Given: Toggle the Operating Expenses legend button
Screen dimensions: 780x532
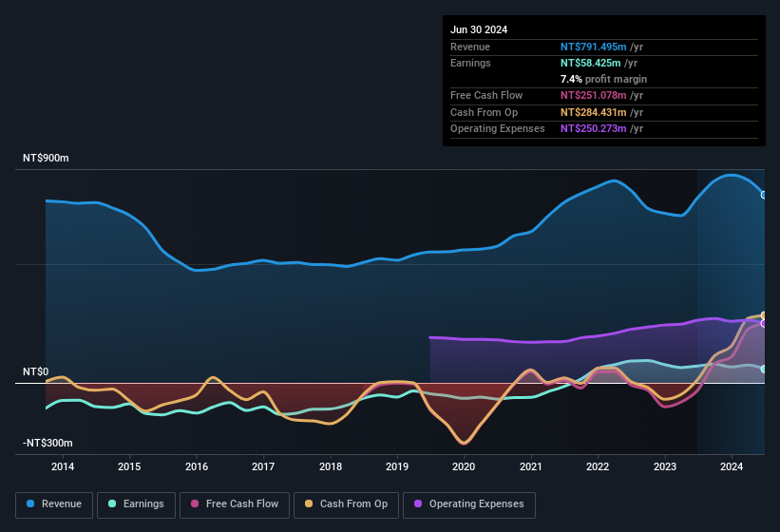Looking at the screenshot, I should 469,504.
